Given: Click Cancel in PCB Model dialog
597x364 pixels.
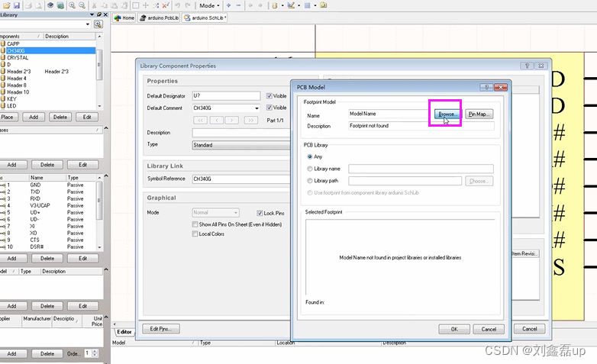Looking at the screenshot, I should coord(489,329).
